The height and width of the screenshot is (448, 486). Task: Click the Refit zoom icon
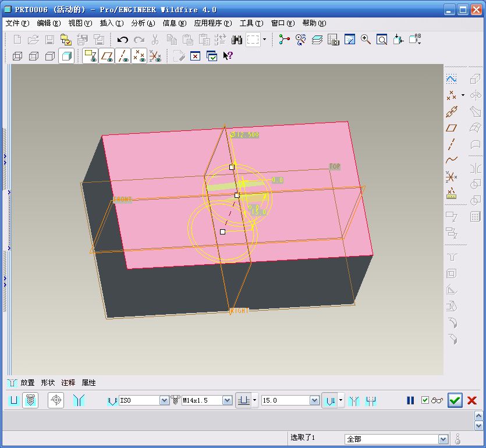point(382,40)
